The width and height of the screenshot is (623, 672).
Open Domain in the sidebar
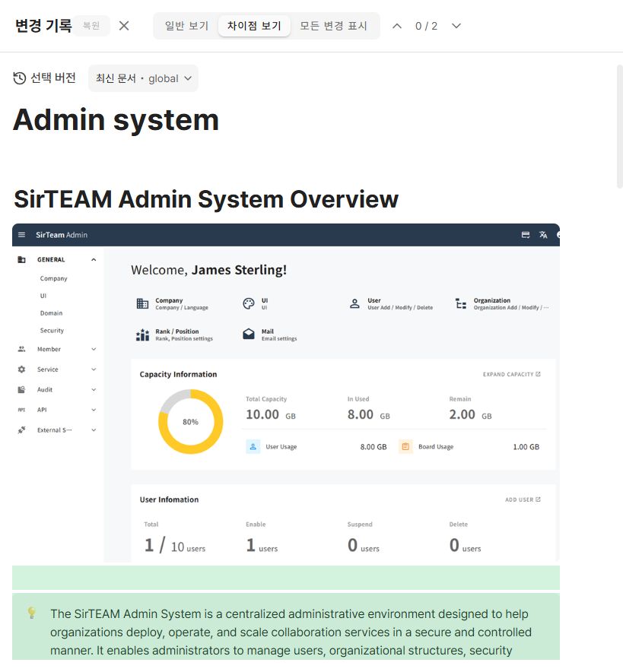point(52,313)
